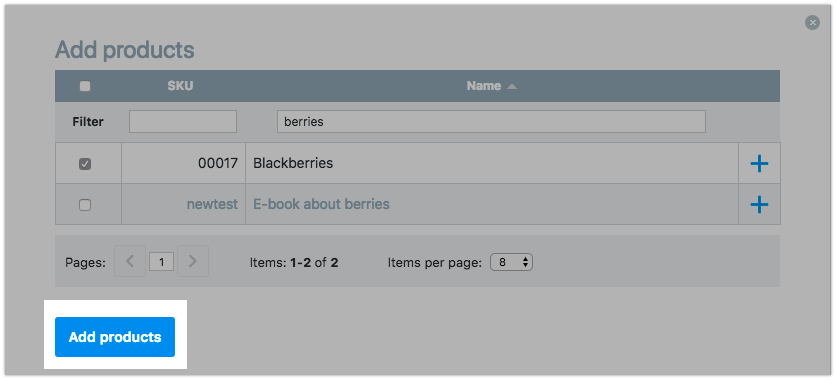Click the Name sort arrow icon
Screen dimensions: 836x380
coord(512,86)
